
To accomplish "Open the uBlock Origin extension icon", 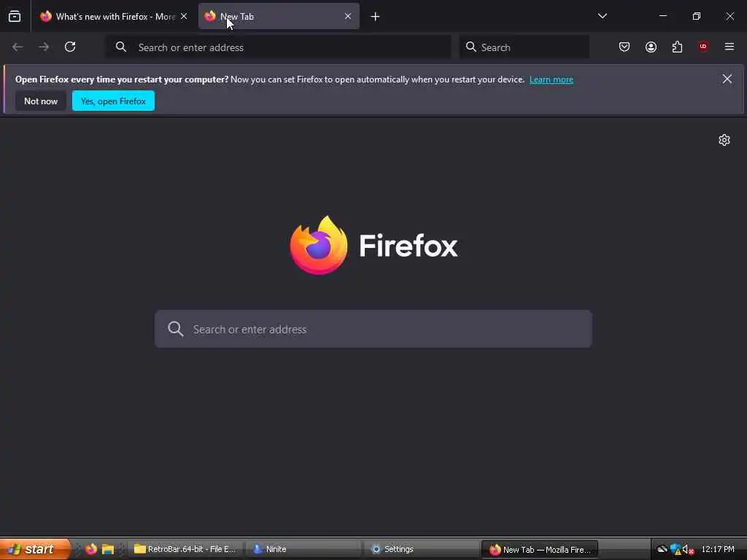I will 703,47.
